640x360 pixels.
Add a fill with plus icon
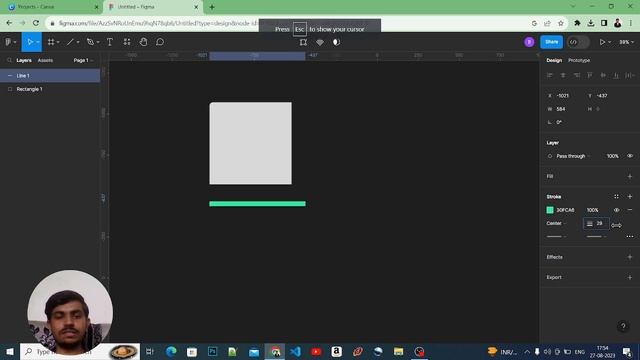(x=630, y=176)
